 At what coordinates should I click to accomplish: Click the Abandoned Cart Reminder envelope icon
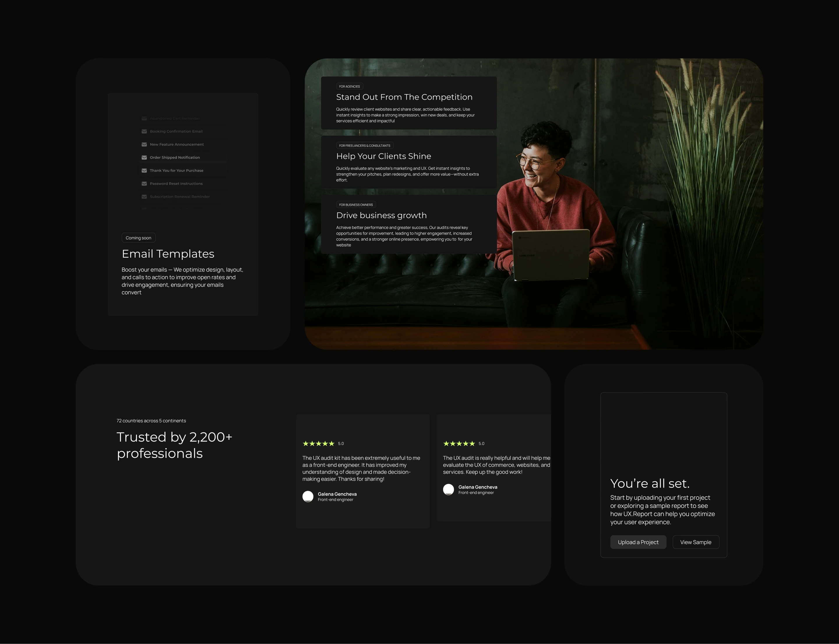(x=144, y=118)
